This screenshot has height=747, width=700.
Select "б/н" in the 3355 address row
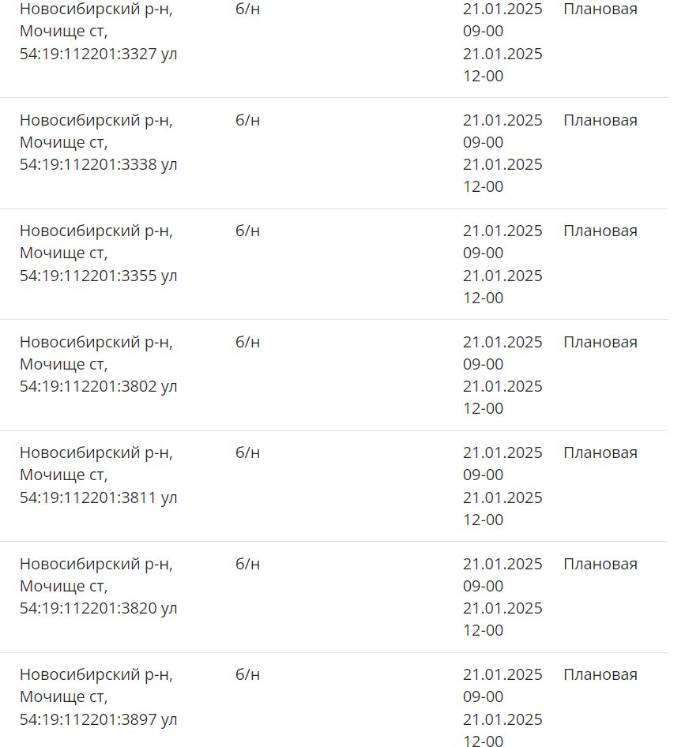tap(247, 231)
